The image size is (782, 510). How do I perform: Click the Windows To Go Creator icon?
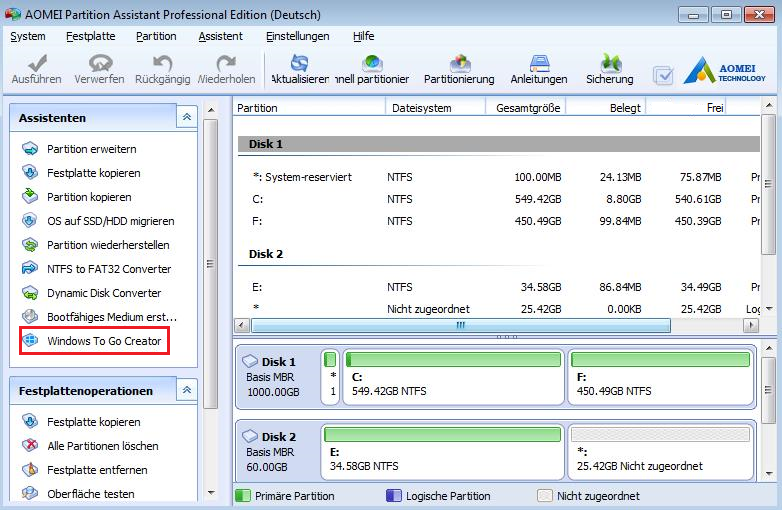[x=30, y=340]
